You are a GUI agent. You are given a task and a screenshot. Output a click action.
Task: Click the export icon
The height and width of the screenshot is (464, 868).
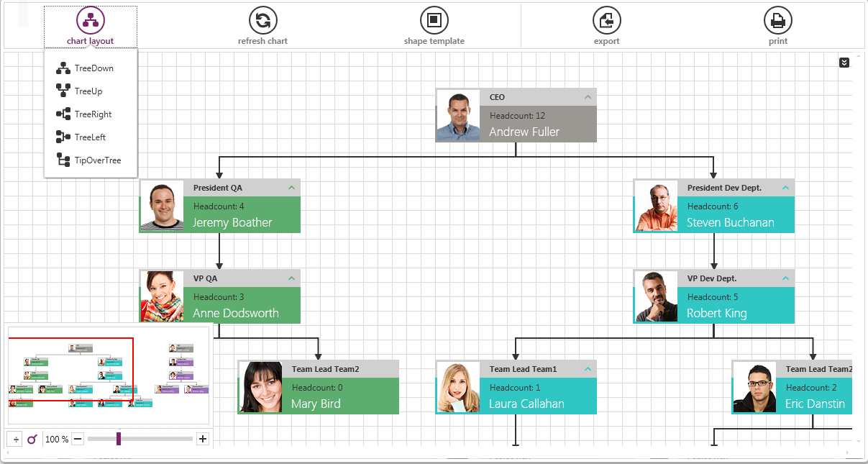(606, 21)
